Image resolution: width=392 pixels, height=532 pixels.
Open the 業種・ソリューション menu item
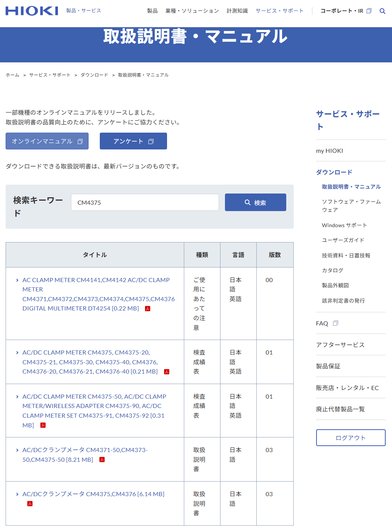point(192,11)
